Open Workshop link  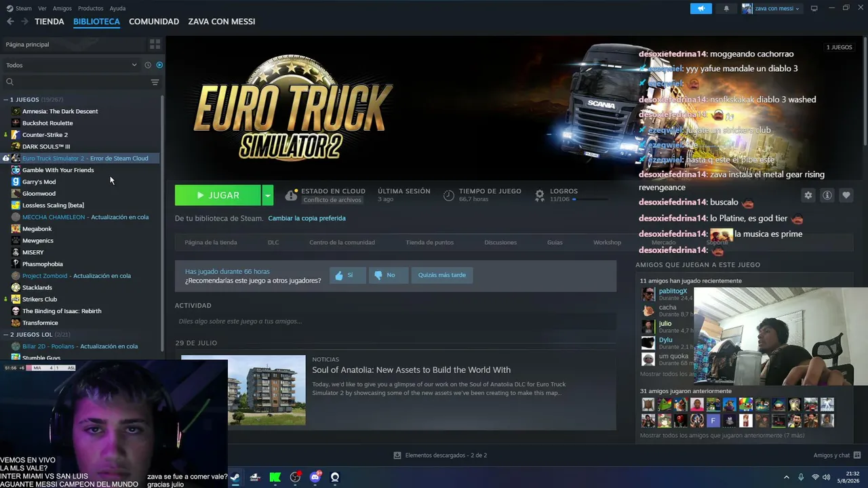tap(607, 242)
